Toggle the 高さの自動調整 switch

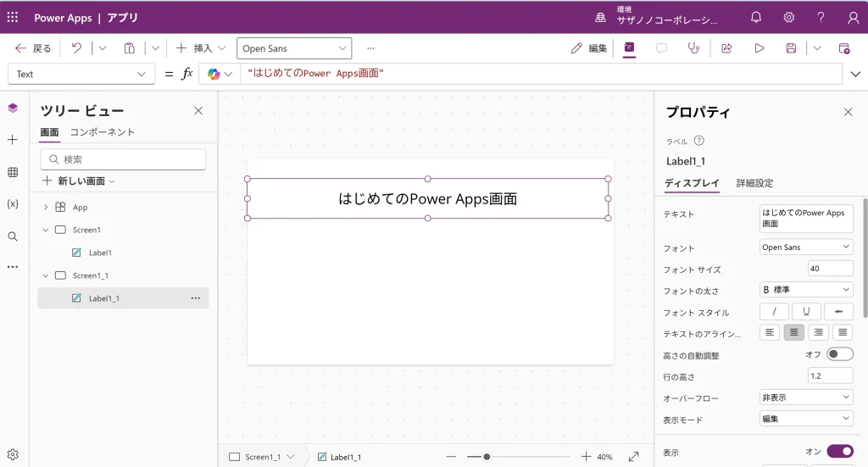839,354
